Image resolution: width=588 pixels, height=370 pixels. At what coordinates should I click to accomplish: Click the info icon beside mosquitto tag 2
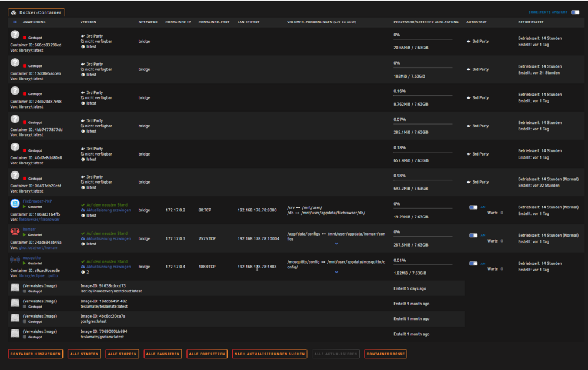[83, 272]
